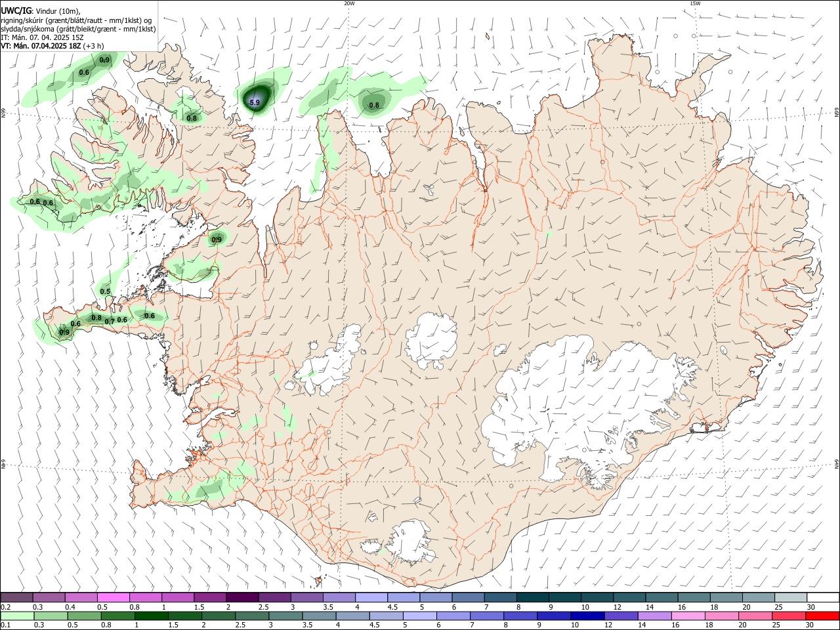The image size is (840, 630).
Task: Click the 5.9 precipitation maximum label
Action: (x=255, y=102)
